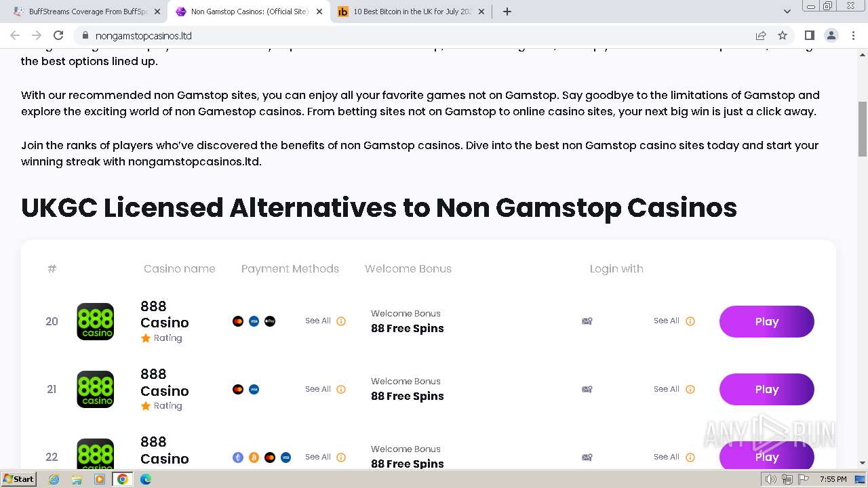Screen dimensions: 868x488
Task: Close the 10 Best Bitcoin tab
Action: click(x=481, y=12)
